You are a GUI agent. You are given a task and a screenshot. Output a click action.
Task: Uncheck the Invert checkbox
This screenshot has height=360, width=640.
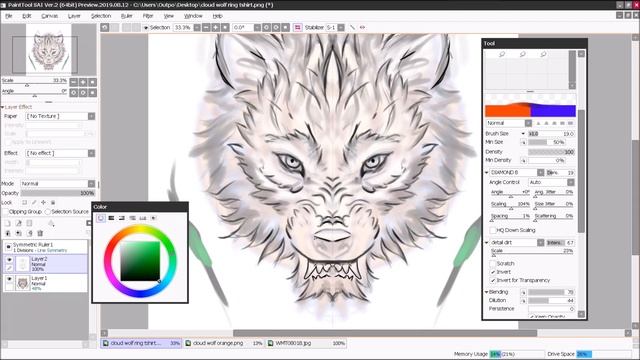pos(493,272)
